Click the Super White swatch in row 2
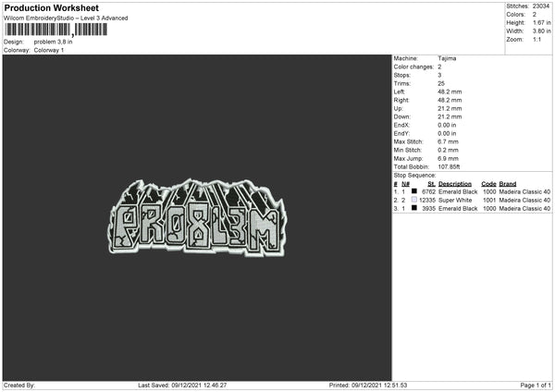Viewport: 555px width, 392px height. [x=413, y=200]
